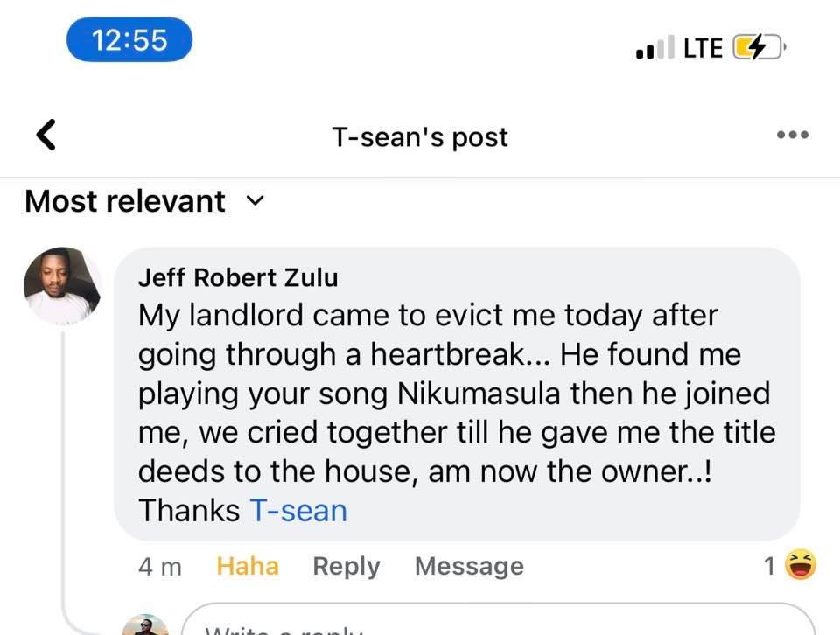Tap the laughing emoji reaction icon
840x635 pixels.
pyautogui.click(x=800, y=565)
